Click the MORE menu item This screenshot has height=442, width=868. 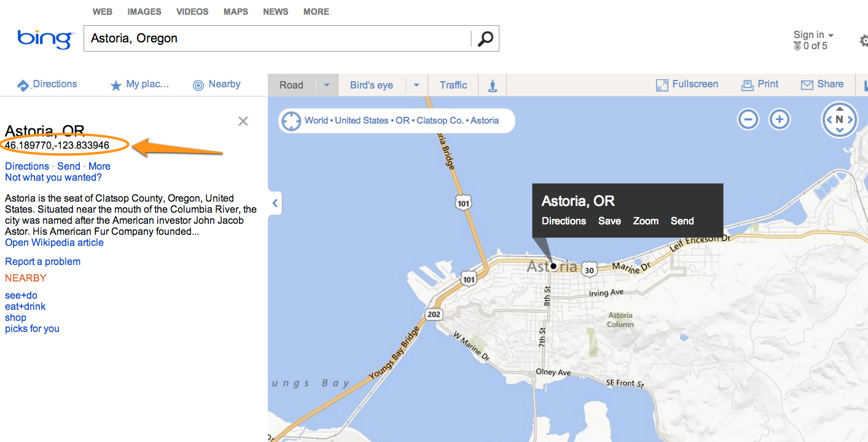316,12
